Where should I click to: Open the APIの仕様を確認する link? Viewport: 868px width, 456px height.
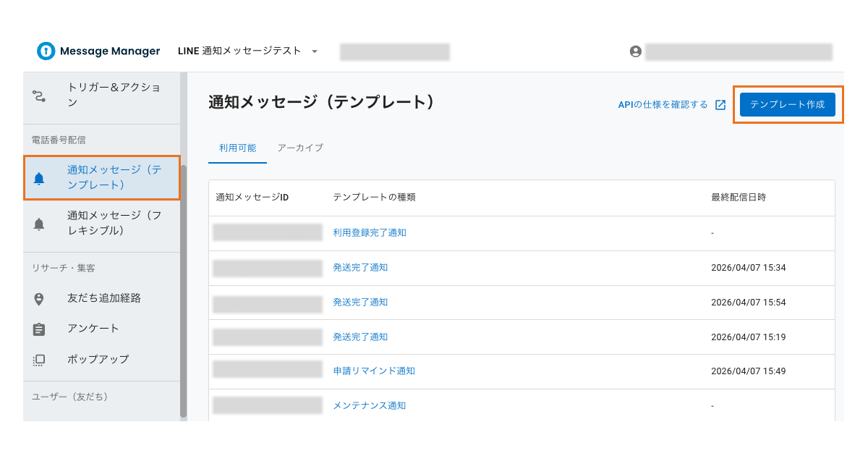[662, 104]
